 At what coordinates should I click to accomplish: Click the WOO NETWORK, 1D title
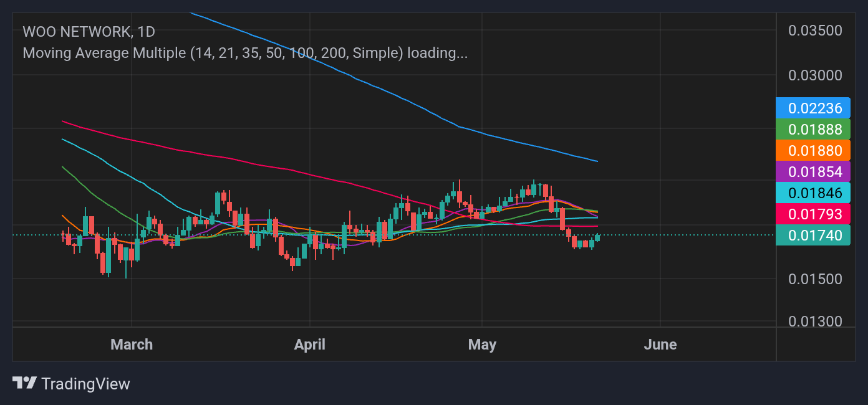(89, 32)
